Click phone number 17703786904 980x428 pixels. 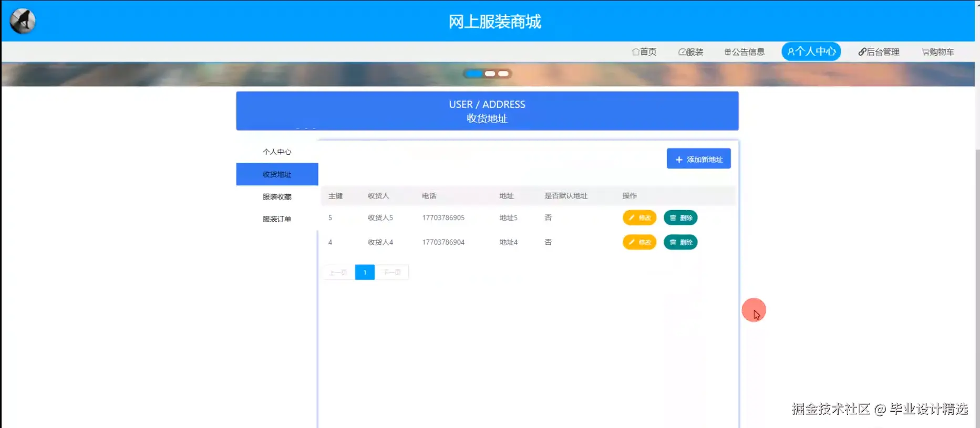coord(443,242)
